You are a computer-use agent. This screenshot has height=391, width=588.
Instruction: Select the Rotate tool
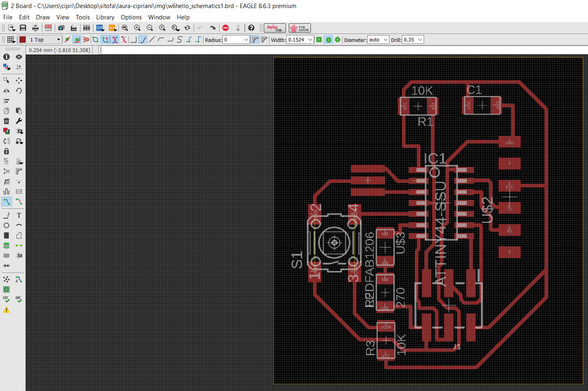[x=19, y=91]
